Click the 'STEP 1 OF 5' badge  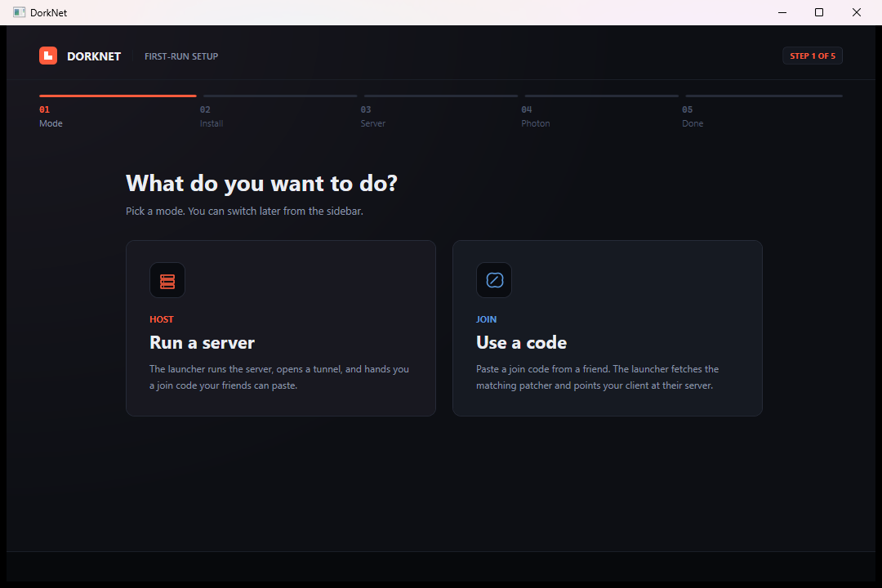pos(813,56)
